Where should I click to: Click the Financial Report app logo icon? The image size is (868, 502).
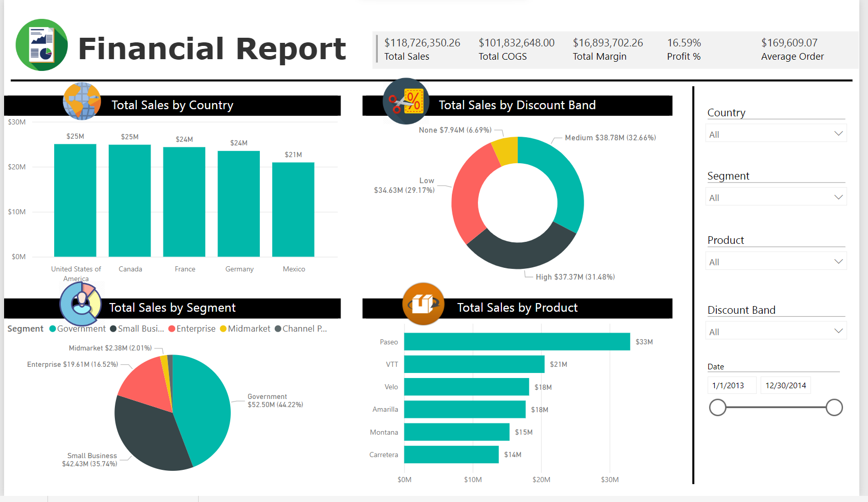pos(41,45)
